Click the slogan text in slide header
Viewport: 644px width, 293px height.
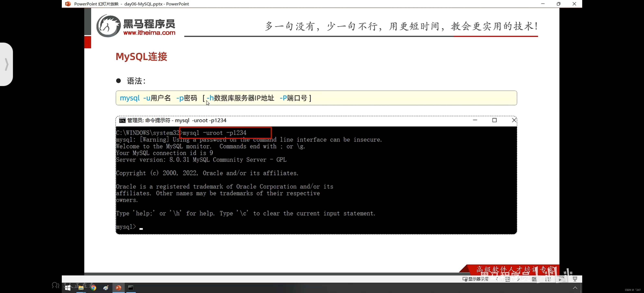pos(401,26)
